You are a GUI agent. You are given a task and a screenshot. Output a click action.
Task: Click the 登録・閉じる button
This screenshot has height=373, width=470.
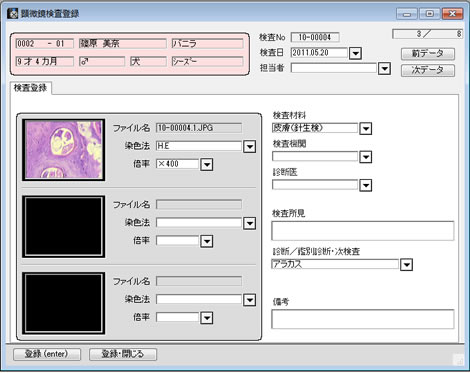pos(123,354)
